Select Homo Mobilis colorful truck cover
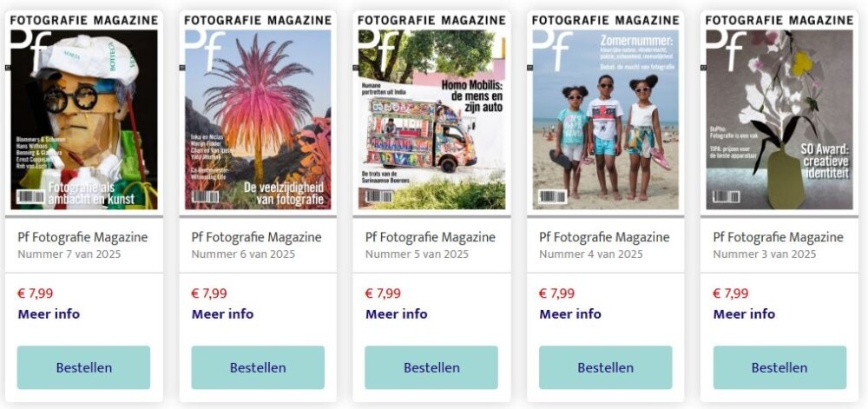The width and height of the screenshot is (868, 409). click(431, 112)
